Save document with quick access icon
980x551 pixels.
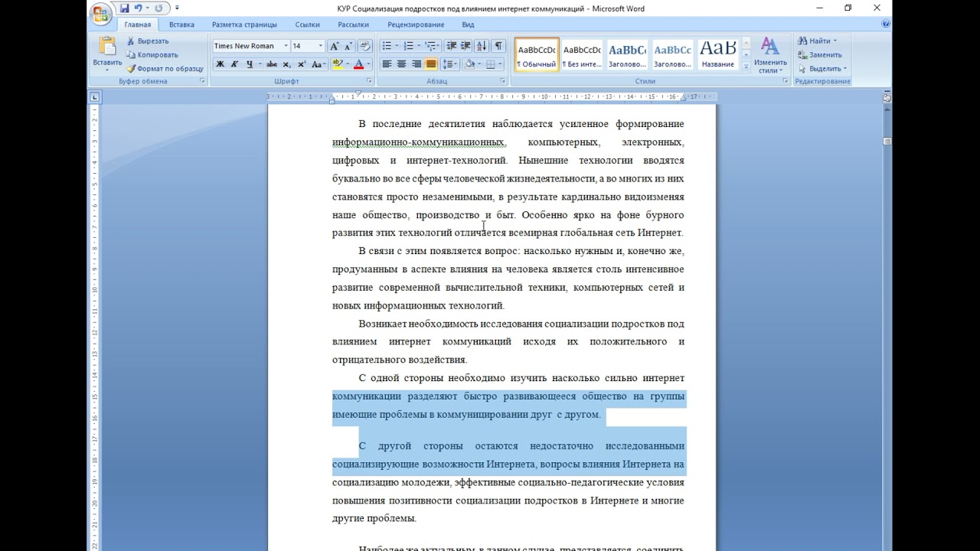pyautogui.click(x=124, y=8)
